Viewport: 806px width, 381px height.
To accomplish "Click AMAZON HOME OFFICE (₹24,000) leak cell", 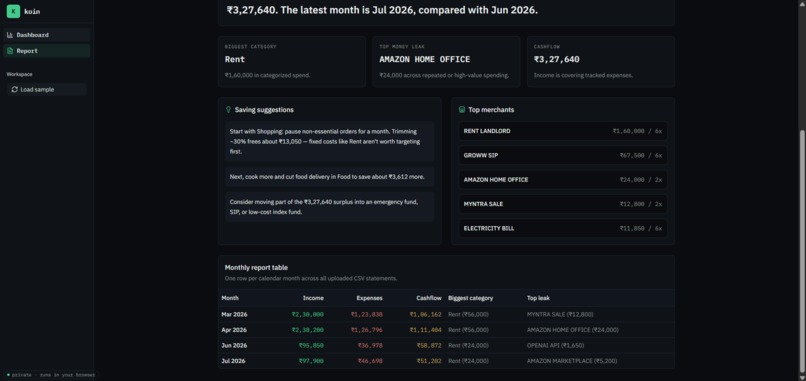I will tap(573, 330).
